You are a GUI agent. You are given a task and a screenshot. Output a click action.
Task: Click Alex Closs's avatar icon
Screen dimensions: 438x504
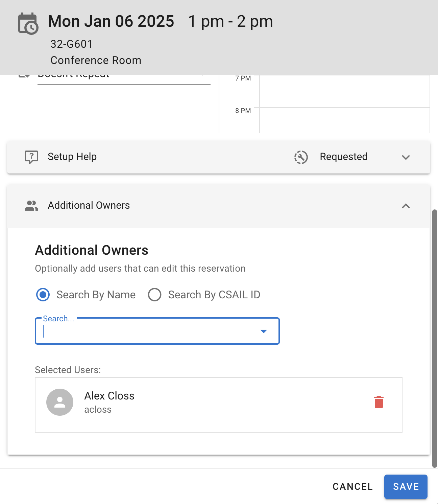pyautogui.click(x=60, y=402)
